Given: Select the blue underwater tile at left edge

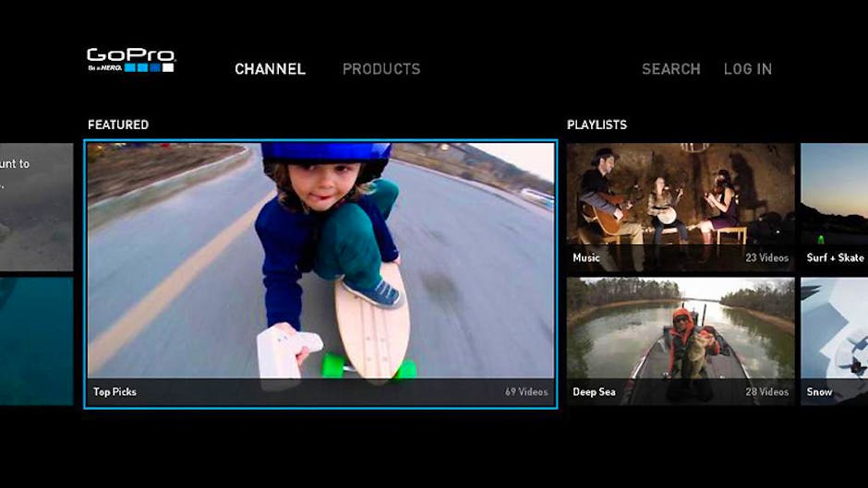Looking at the screenshot, I should [36, 341].
